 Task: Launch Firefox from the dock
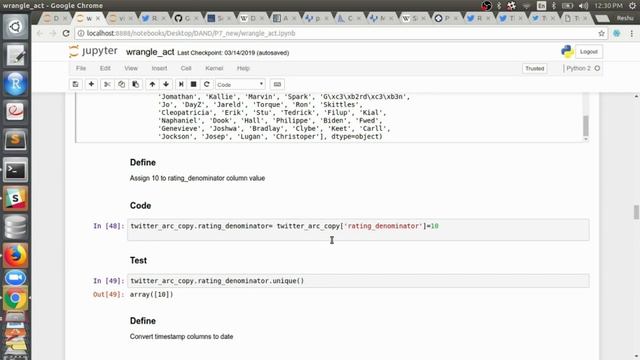click(16, 256)
